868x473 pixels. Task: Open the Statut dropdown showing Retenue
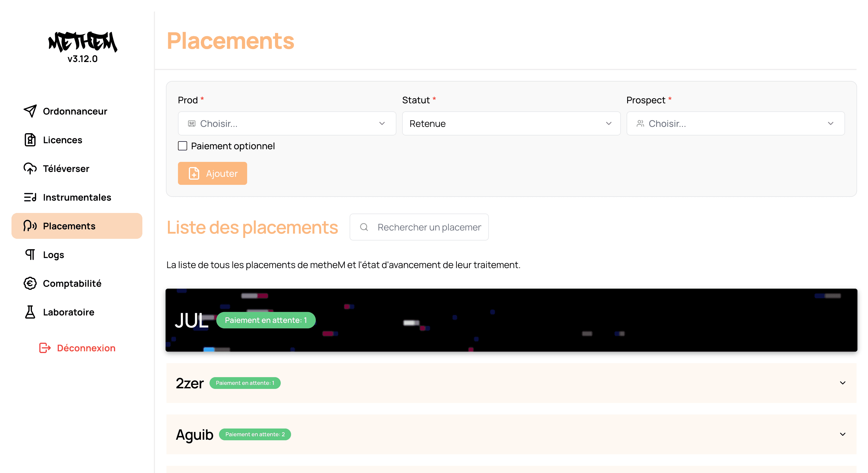511,123
